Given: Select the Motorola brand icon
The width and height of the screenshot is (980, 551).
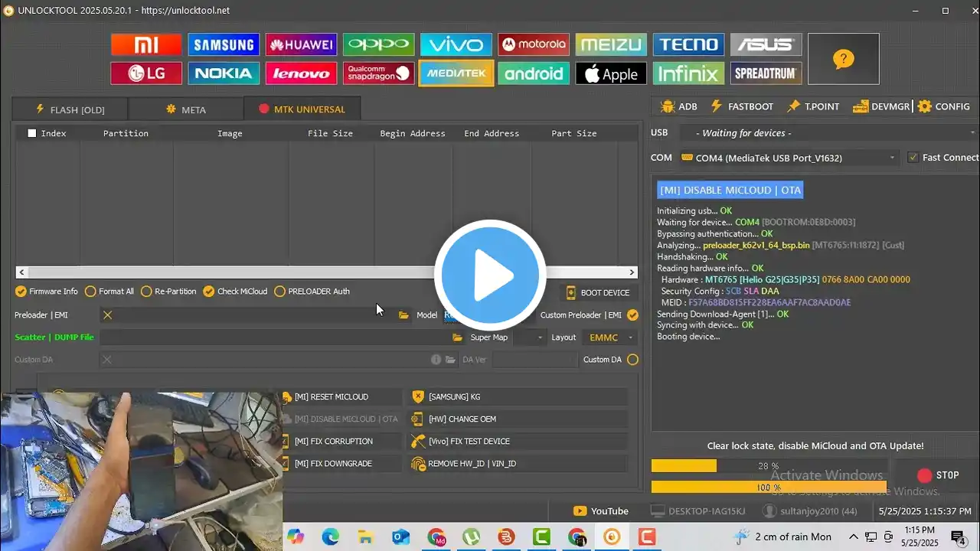Looking at the screenshot, I should [x=534, y=44].
